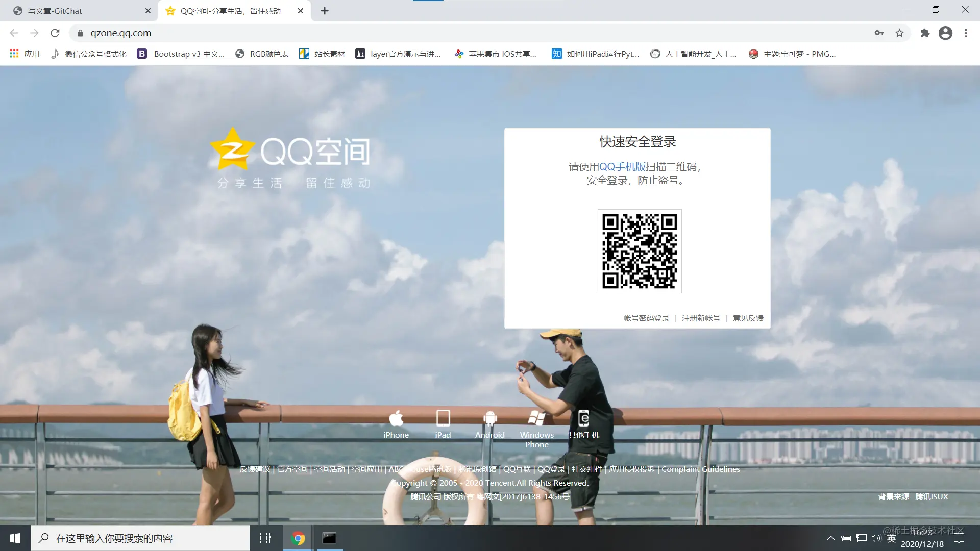Bookmark this page with star icon

tap(899, 33)
